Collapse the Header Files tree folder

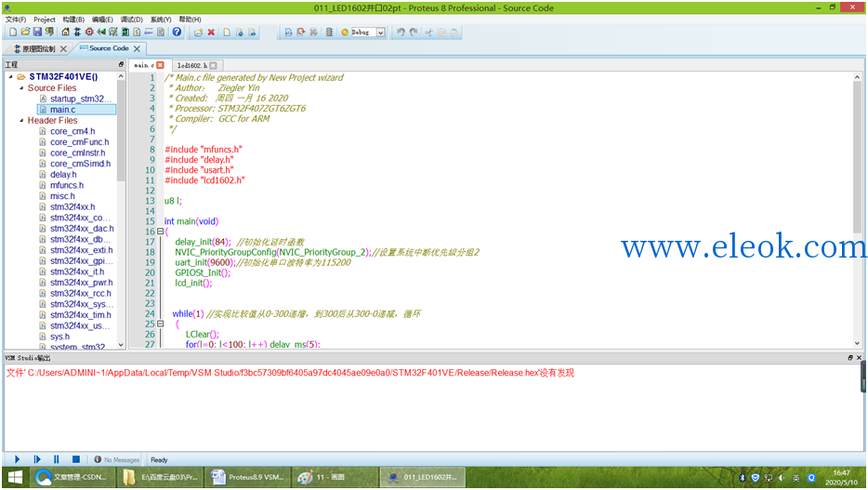click(21, 120)
